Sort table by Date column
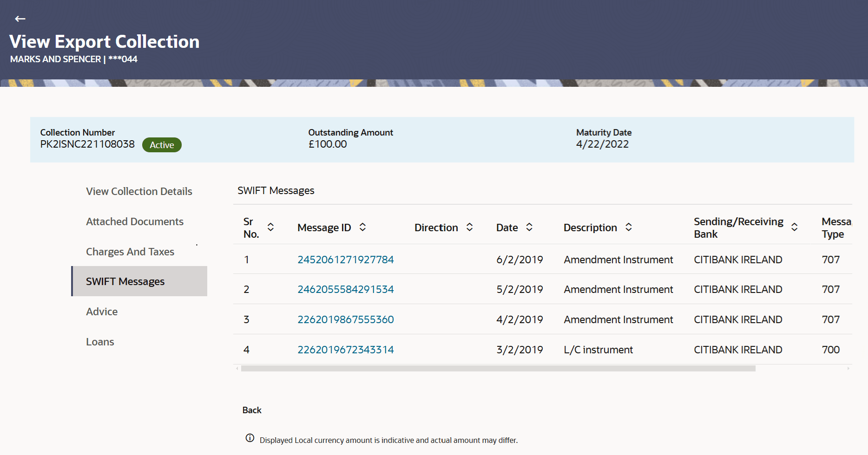The height and width of the screenshot is (455, 868). [x=529, y=227]
